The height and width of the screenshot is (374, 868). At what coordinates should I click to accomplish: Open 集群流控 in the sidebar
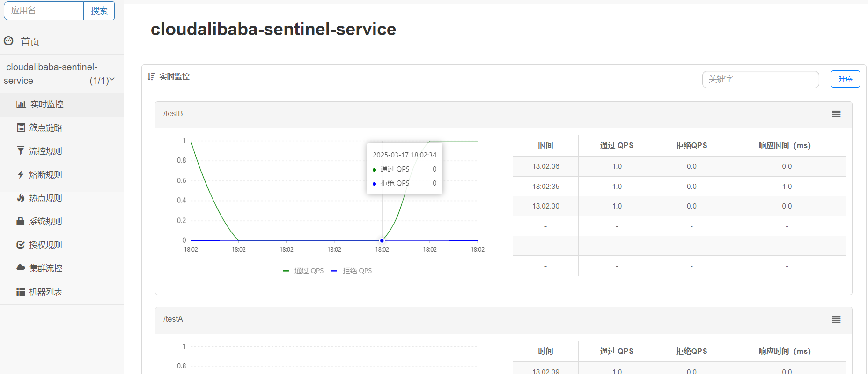coord(62,269)
